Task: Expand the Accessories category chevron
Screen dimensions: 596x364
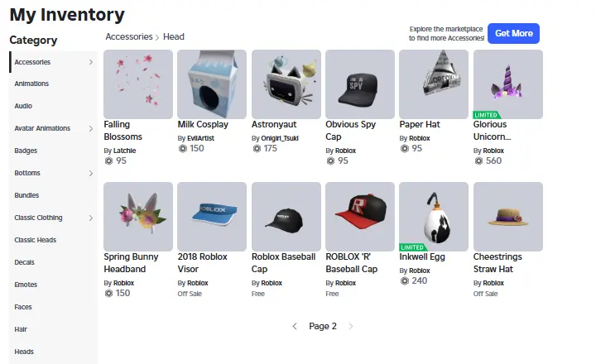Action: (x=91, y=62)
